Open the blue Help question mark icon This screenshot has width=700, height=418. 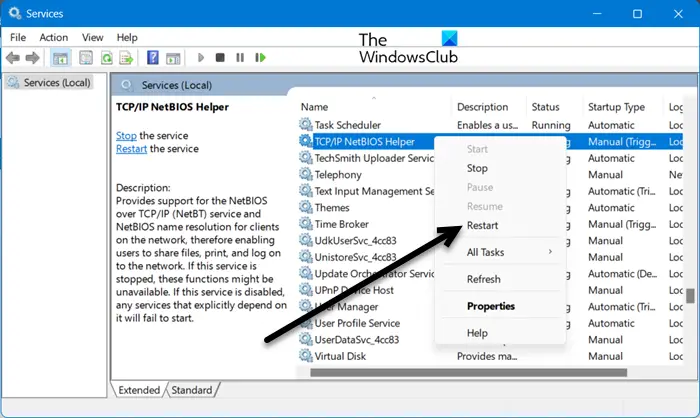[153, 58]
